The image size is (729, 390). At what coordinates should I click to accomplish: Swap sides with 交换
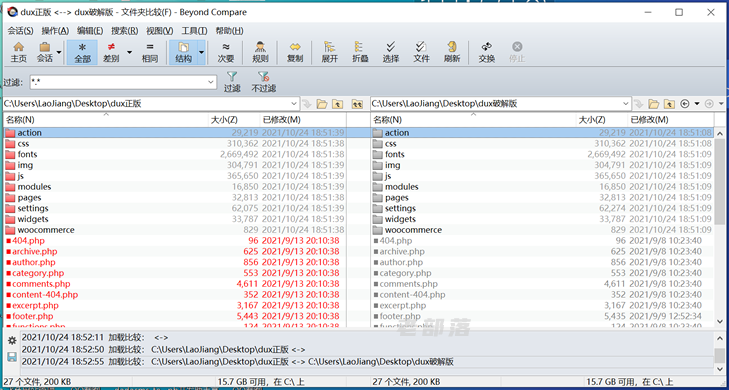(487, 52)
